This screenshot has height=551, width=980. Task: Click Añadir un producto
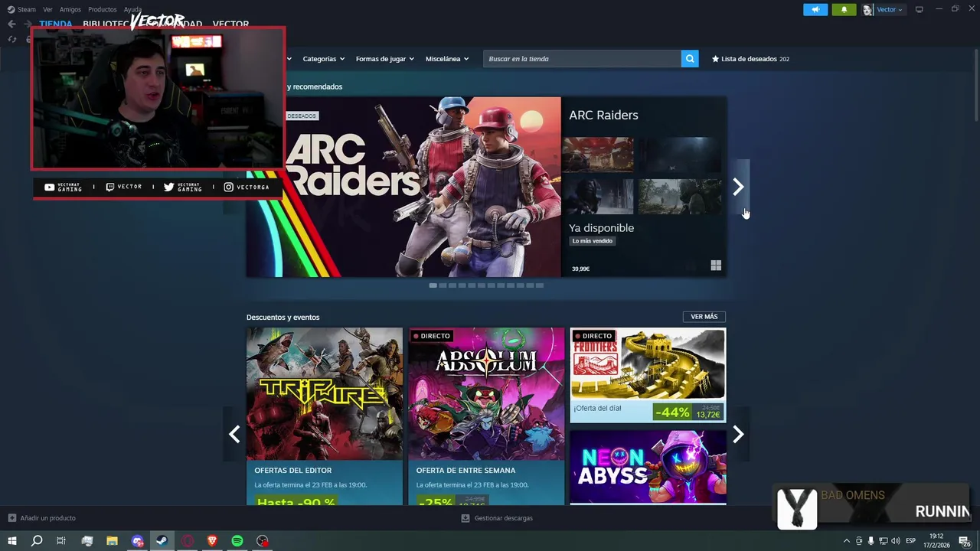click(x=47, y=518)
